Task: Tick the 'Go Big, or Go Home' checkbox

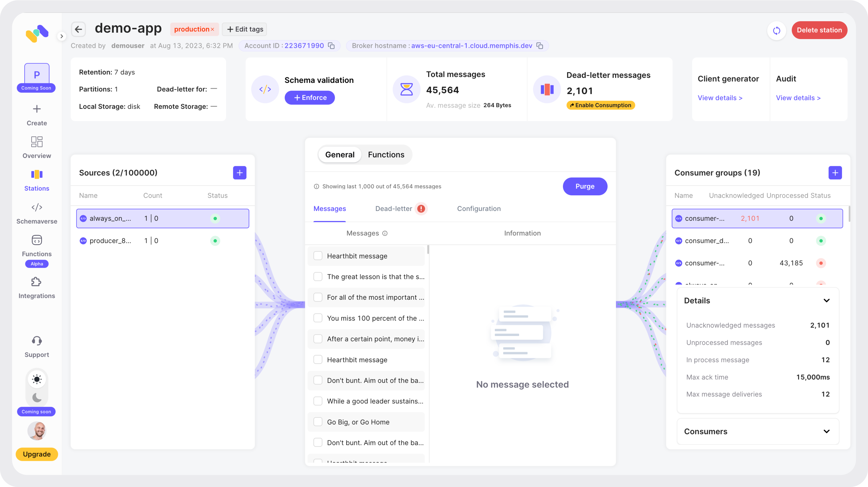Action: [318, 422]
